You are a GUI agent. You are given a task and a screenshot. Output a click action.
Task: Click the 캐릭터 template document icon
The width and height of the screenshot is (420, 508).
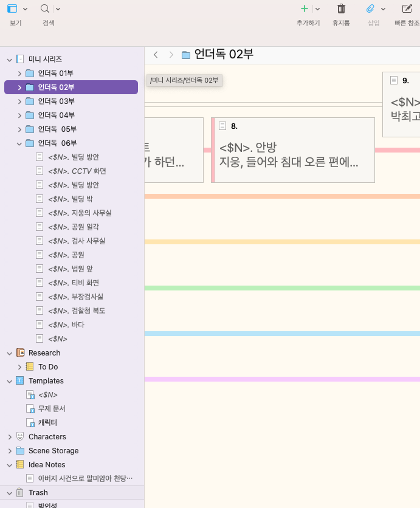point(30,422)
